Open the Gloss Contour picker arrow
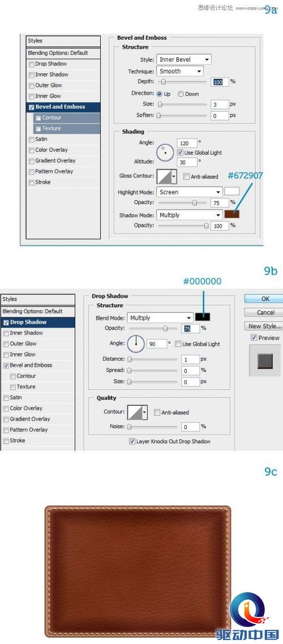 [174, 177]
